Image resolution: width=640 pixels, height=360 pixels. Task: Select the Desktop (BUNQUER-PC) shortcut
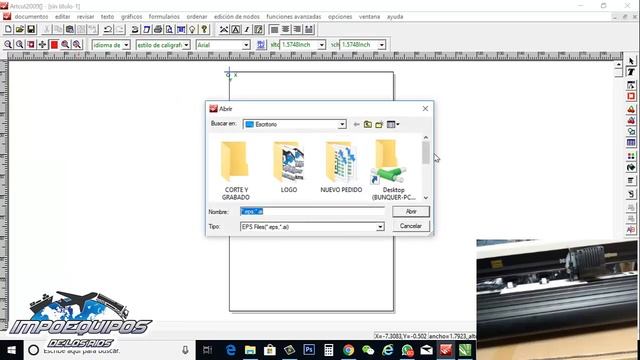393,170
